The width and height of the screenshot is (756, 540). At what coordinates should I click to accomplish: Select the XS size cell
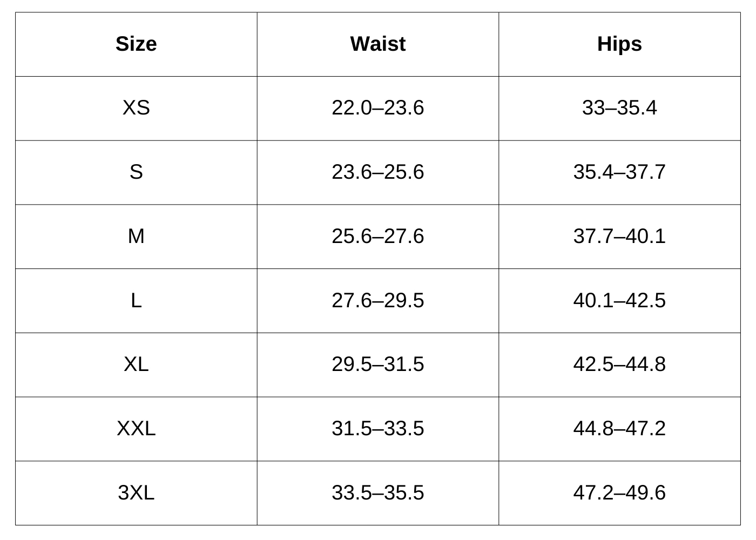(136, 108)
